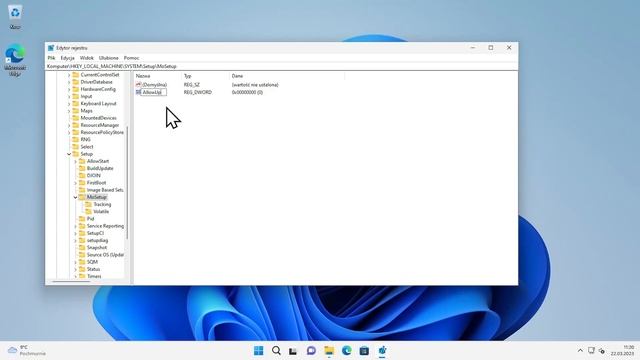Select the Source OS key label

click(105, 255)
